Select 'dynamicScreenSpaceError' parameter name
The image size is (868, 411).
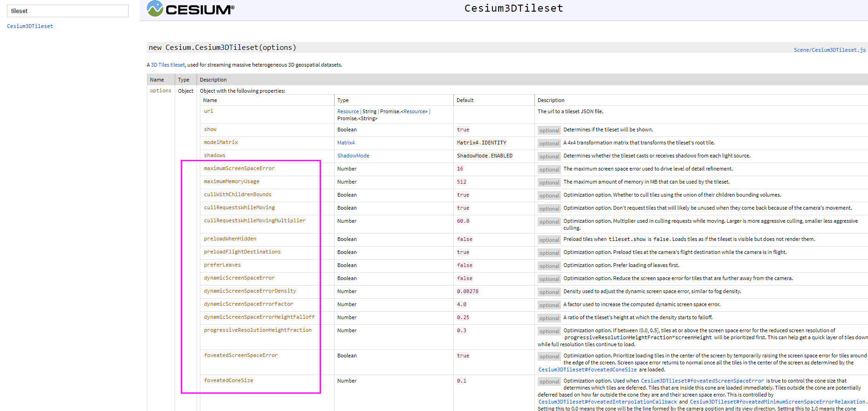pyautogui.click(x=239, y=278)
